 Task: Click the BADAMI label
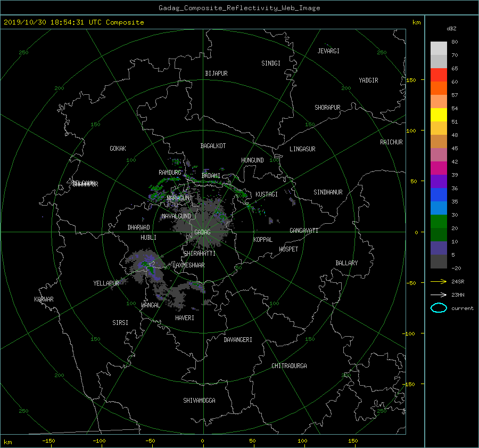click(x=211, y=176)
